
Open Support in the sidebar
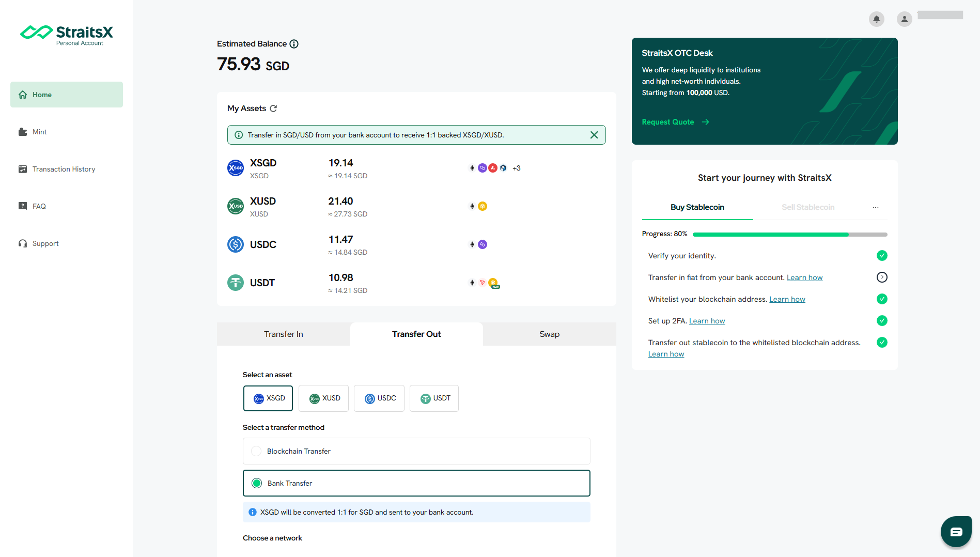point(67,243)
